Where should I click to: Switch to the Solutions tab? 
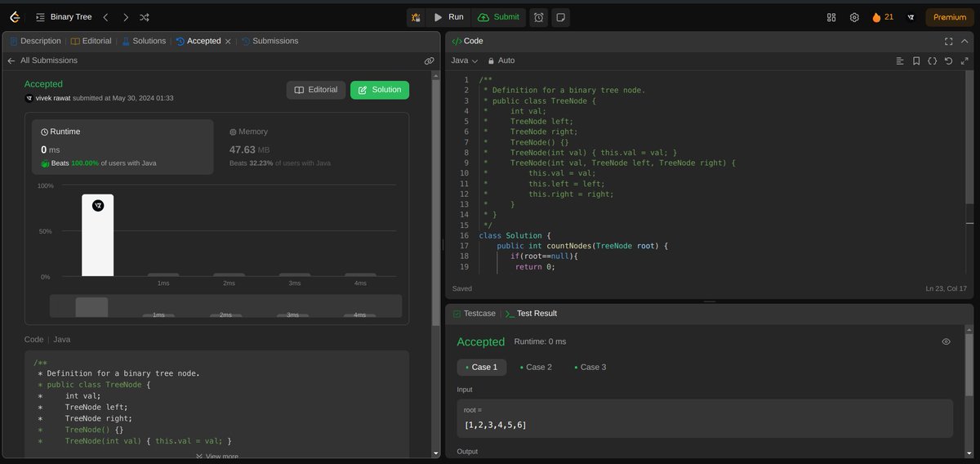[144, 41]
